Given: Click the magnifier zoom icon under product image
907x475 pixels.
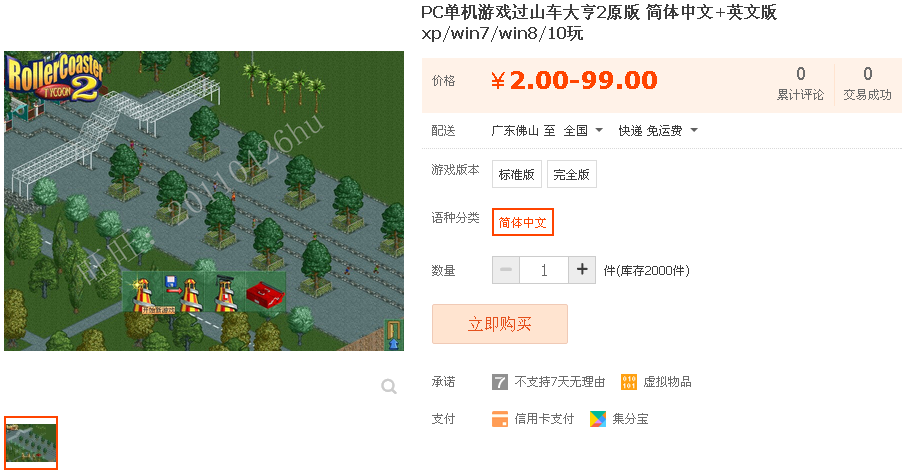Looking at the screenshot, I should (x=389, y=386).
